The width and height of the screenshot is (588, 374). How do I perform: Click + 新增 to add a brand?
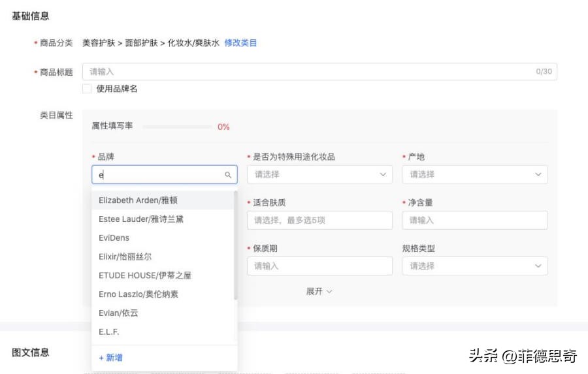point(110,358)
